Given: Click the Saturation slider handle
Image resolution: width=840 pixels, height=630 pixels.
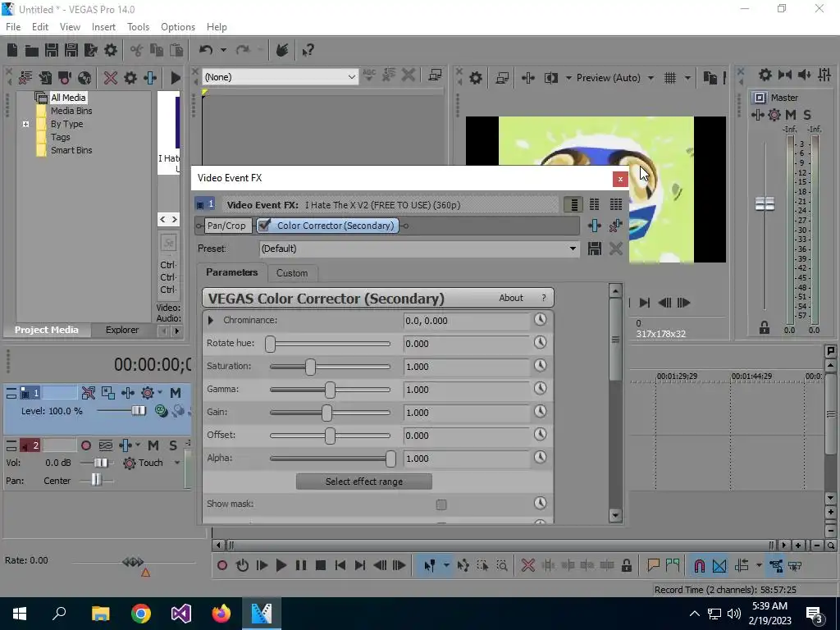Looking at the screenshot, I should [310, 367].
